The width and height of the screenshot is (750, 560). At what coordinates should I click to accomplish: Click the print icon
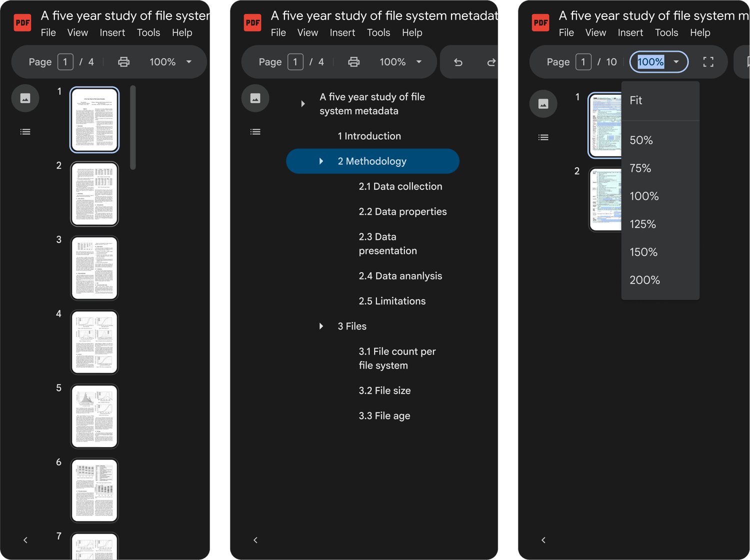pos(123,61)
